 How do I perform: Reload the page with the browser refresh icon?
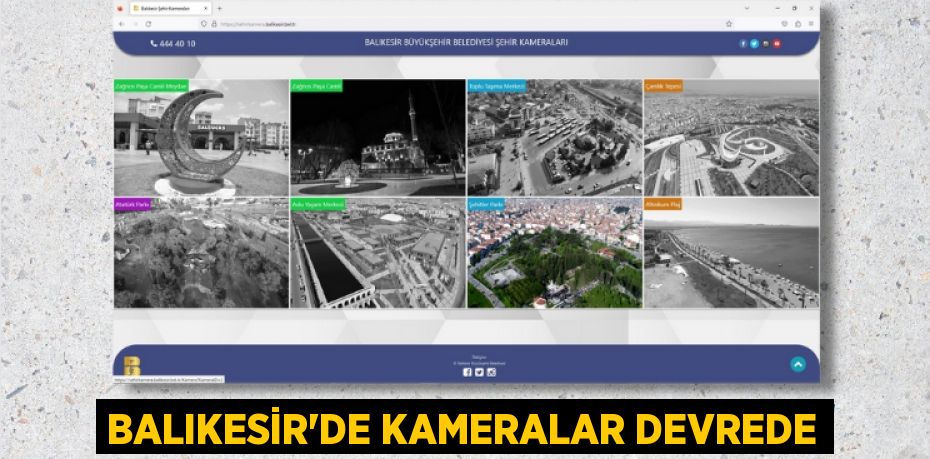click(148, 23)
